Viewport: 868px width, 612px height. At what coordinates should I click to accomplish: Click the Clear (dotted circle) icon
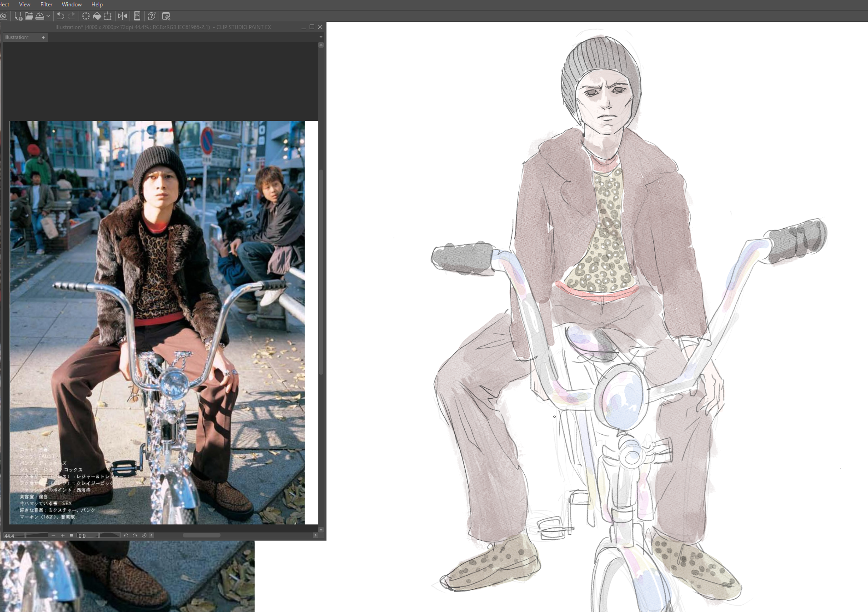85,16
